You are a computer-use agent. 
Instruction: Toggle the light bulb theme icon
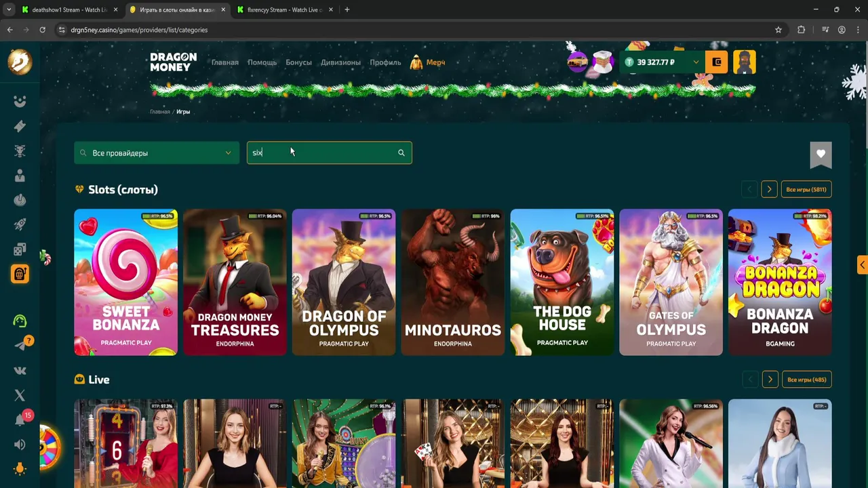coord(20,469)
